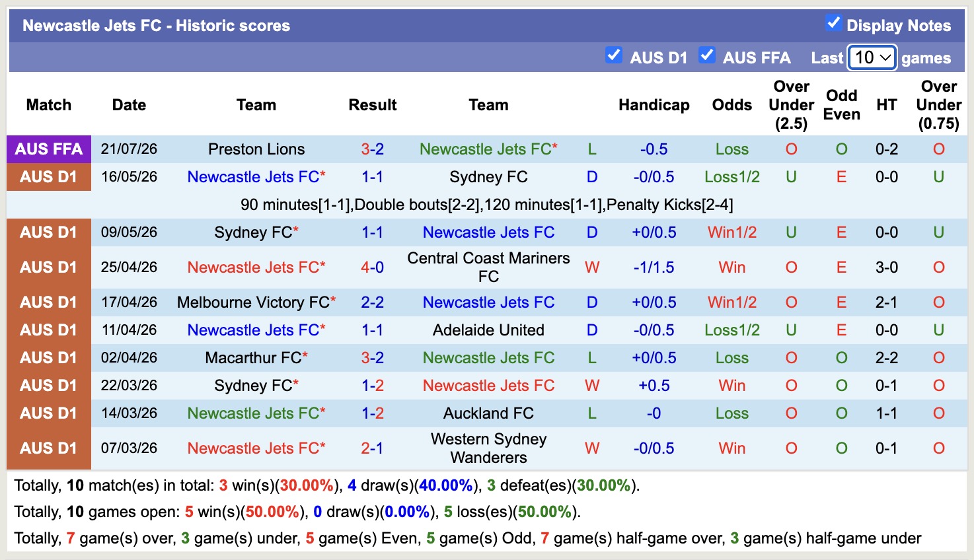Open Western Sydney Wanderers team link
Viewport: 974px width, 560px height.
pyautogui.click(x=488, y=448)
